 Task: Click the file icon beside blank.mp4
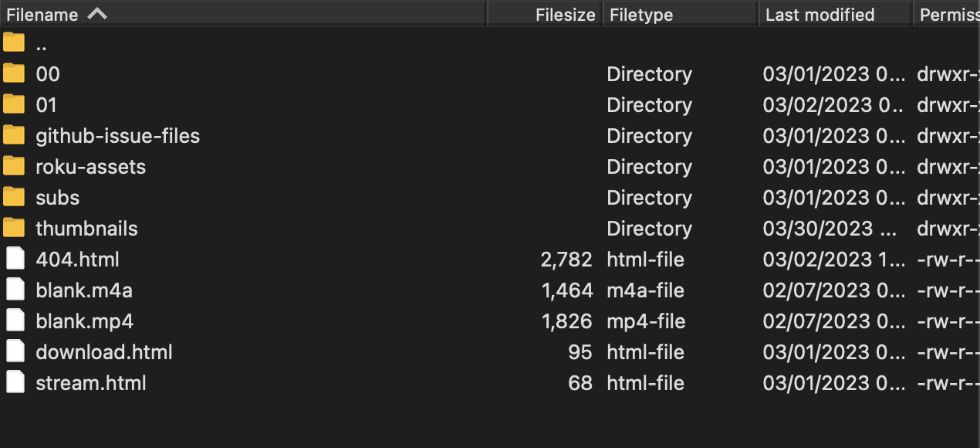15,321
